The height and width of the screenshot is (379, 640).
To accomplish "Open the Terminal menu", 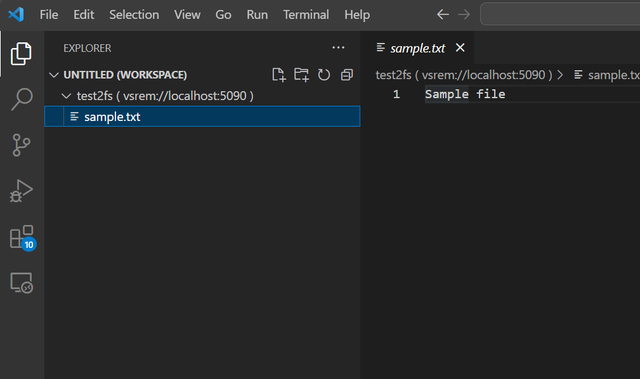I will tap(306, 15).
